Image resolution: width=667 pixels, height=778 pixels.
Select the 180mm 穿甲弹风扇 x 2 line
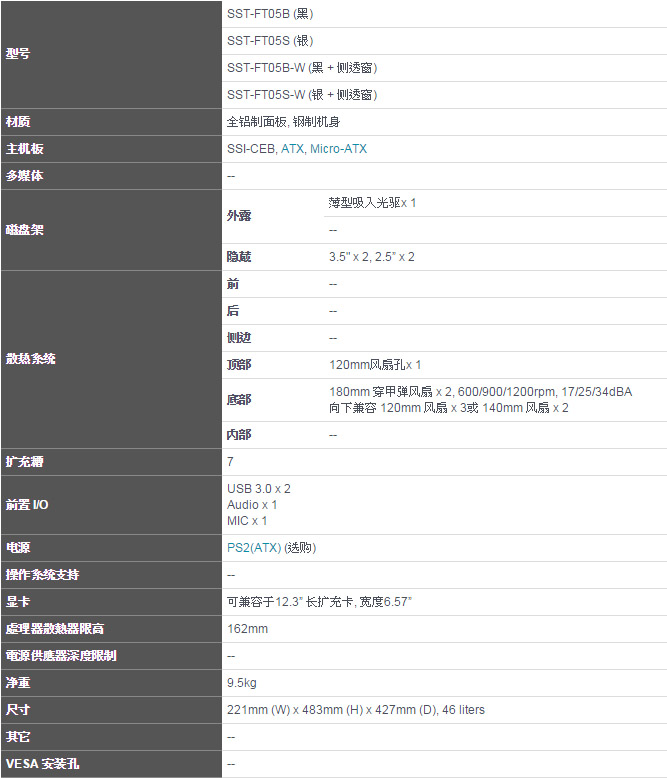click(x=480, y=392)
